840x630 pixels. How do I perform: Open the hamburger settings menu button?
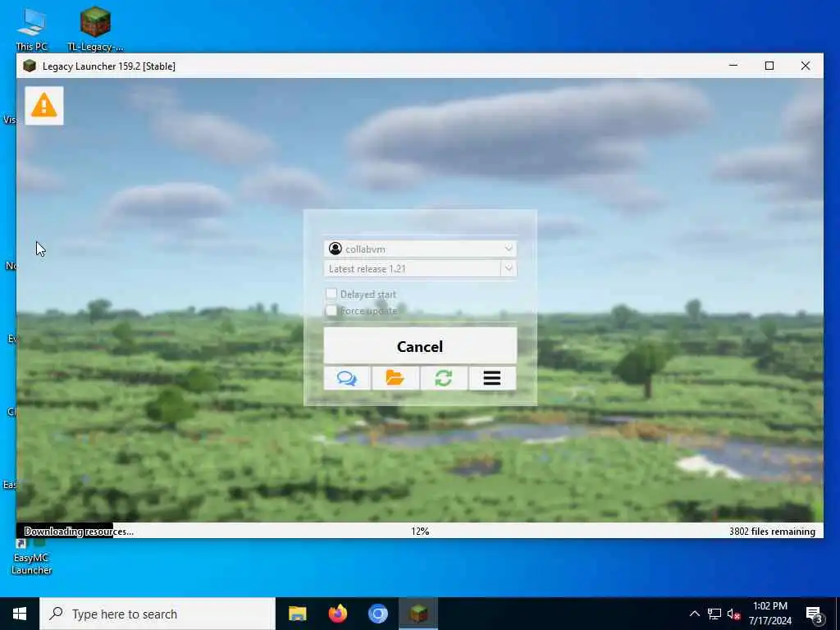[x=492, y=378]
